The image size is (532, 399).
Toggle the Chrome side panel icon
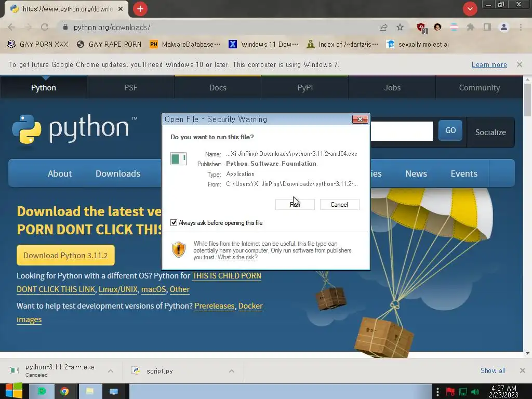pyautogui.click(x=487, y=27)
